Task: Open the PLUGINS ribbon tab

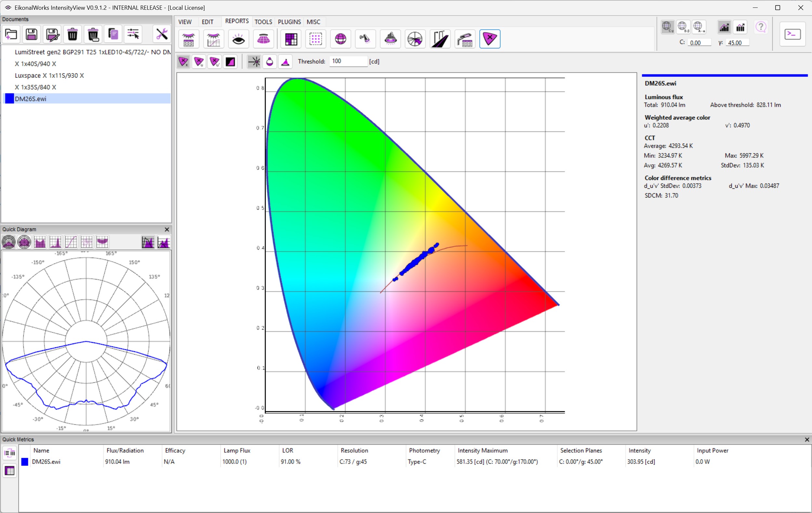Action: pyautogui.click(x=289, y=22)
